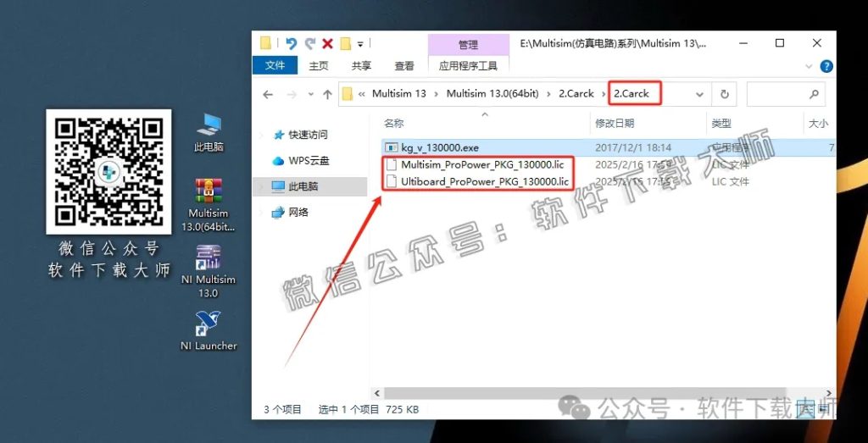This screenshot has height=443, width=868.
Task: Select Ultiboard_ProPower_PKG_130000.lic file
Action: (485, 181)
